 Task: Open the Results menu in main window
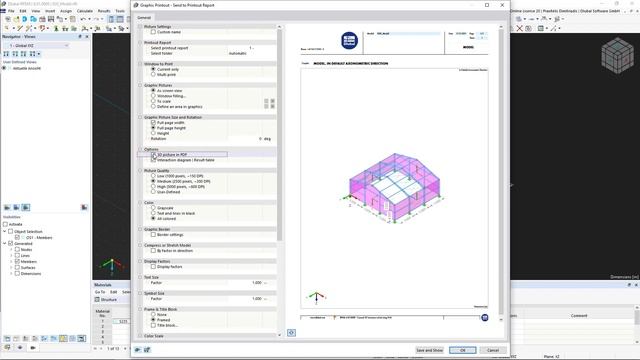(104, 11)
